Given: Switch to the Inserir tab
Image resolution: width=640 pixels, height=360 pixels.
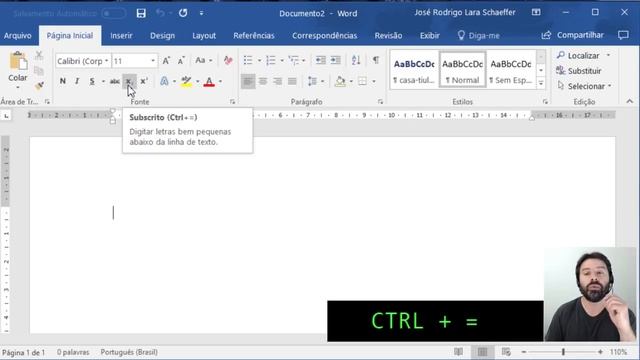Looking at the screenshot, I should [121, 36].
